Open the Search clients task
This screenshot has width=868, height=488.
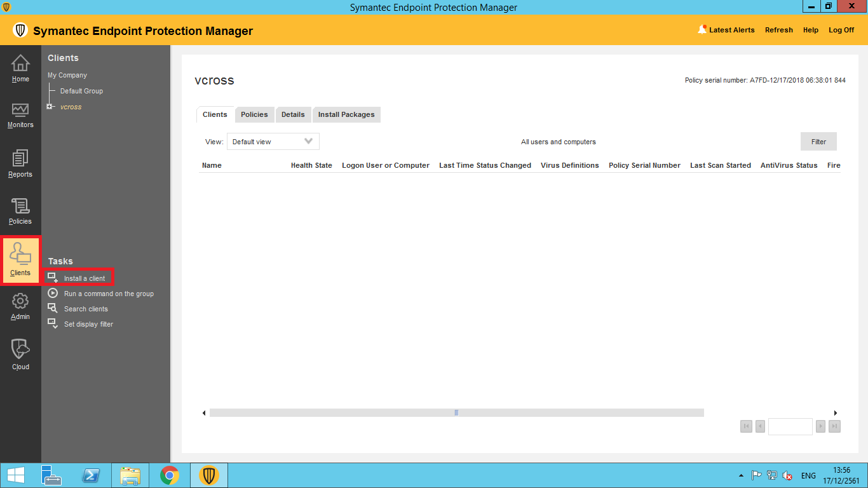pyautogui.click(x=86, y=309)
